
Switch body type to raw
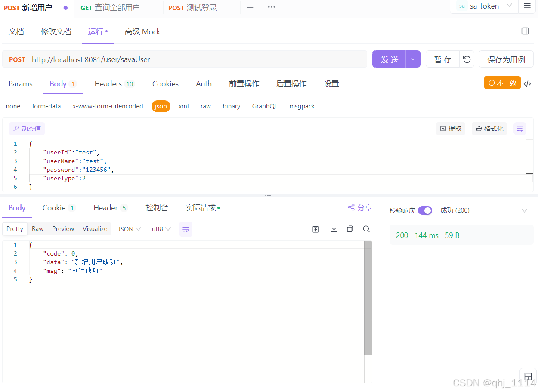pos(206,106)
